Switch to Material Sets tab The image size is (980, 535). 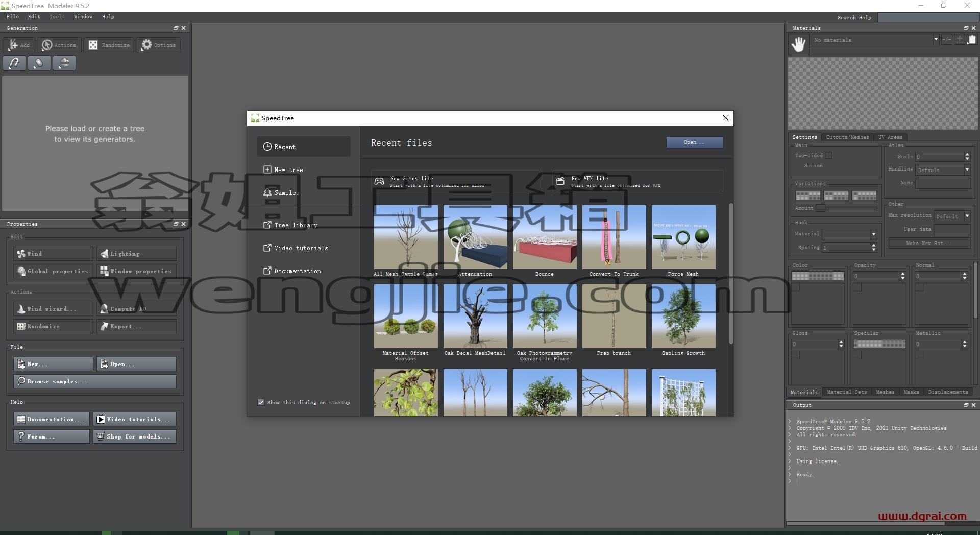click(847, 392)
